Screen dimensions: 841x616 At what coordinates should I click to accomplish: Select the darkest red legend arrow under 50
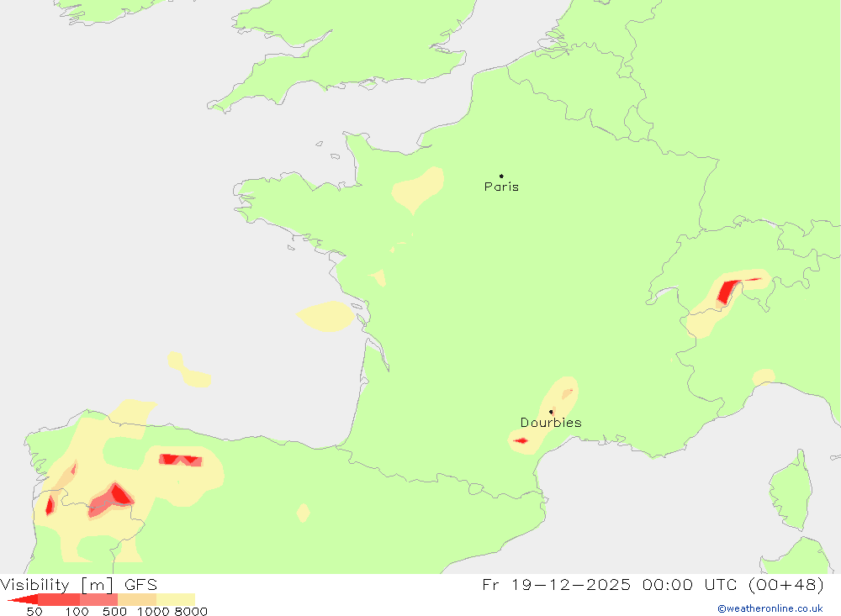(x=23, y=599)
